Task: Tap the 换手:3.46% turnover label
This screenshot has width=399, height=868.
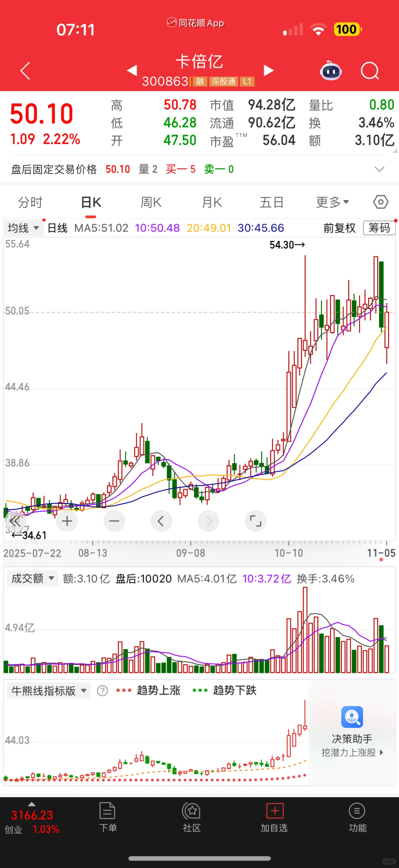Action: pyautogui.click(x=325, y=578)
